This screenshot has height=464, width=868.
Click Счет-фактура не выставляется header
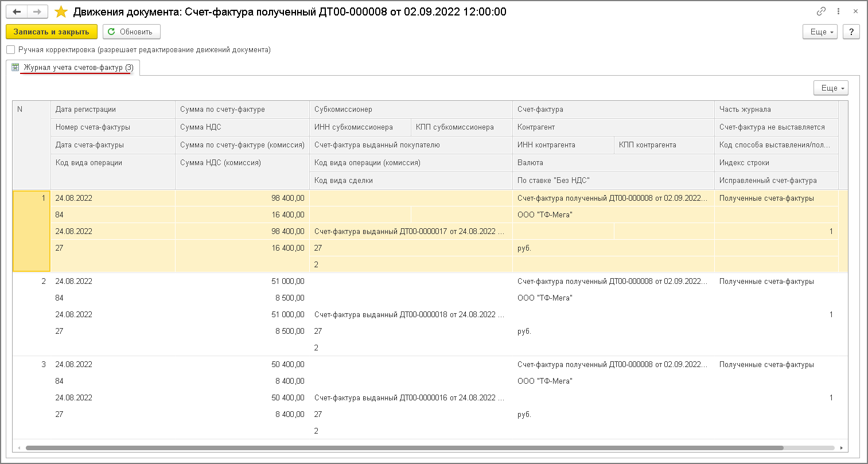[x=776, y=127]
